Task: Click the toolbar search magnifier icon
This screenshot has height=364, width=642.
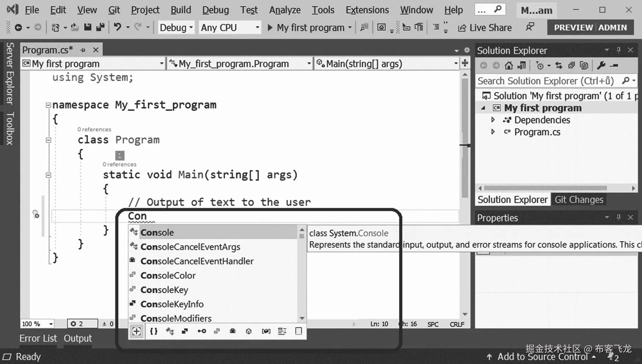Action: click(x=498, y=9)
